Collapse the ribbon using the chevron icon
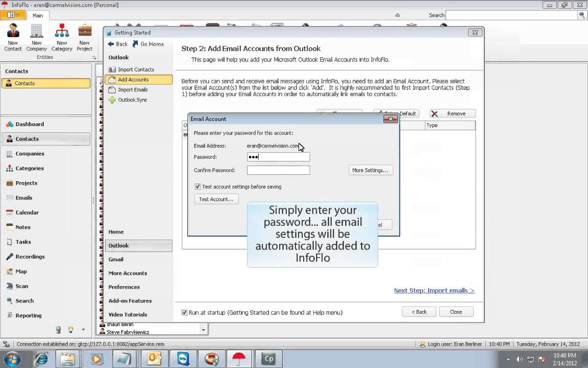 398,15
